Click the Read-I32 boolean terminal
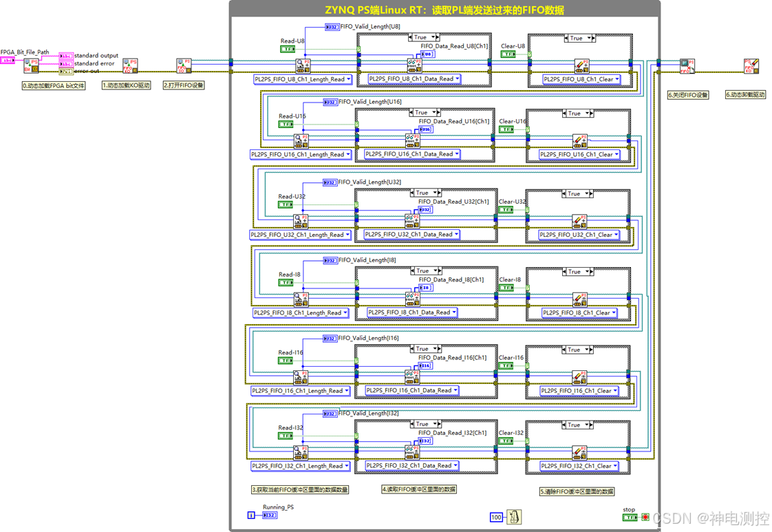 click(x=286, y=436)
